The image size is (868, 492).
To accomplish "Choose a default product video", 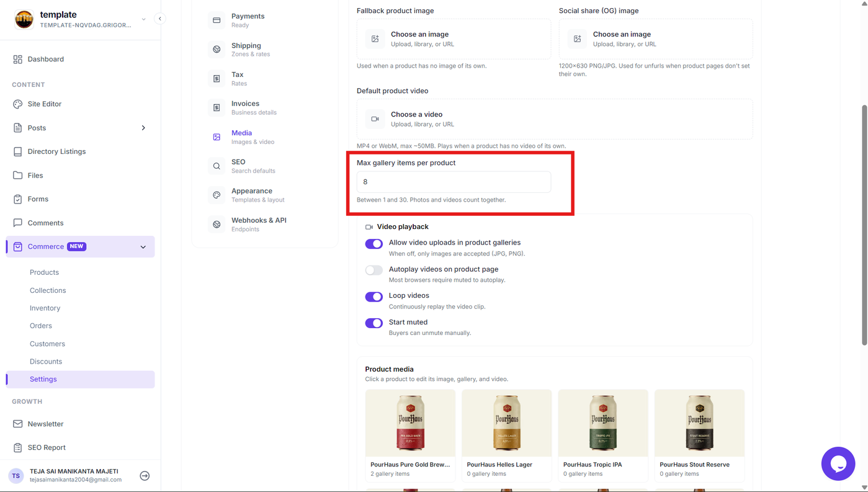I will 555,119.
